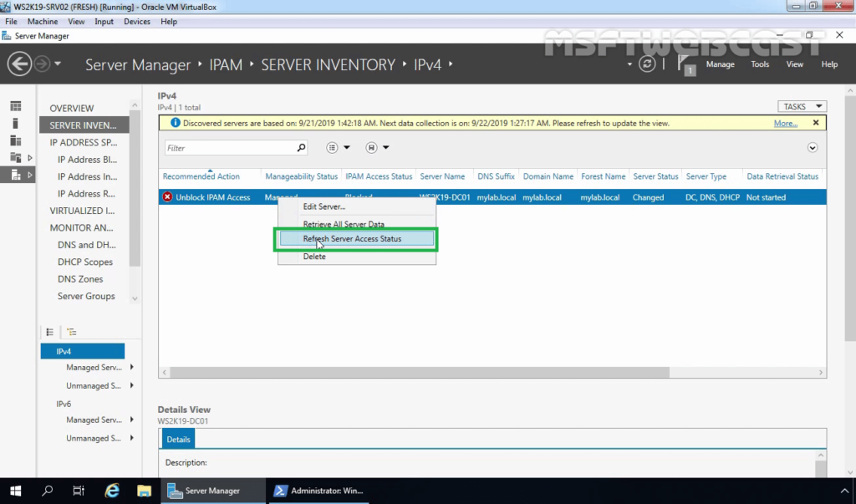Select IPv4 in the lower navigation tree

pos(83,351)
